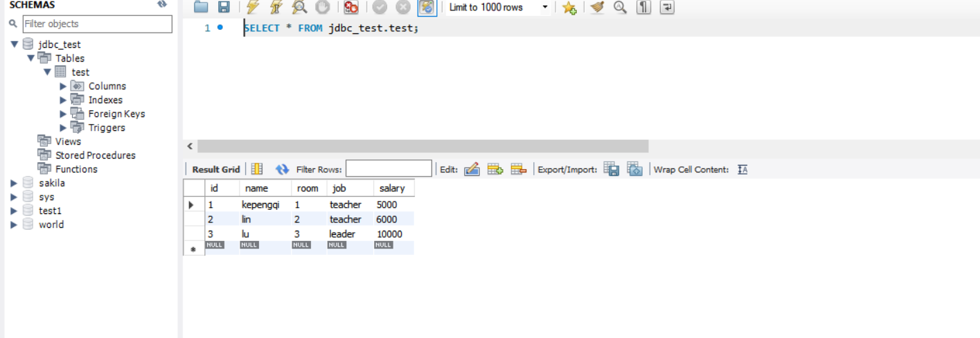Select the kepengqi name cell
Screen dimensions: 980x338
pos(265,205)
